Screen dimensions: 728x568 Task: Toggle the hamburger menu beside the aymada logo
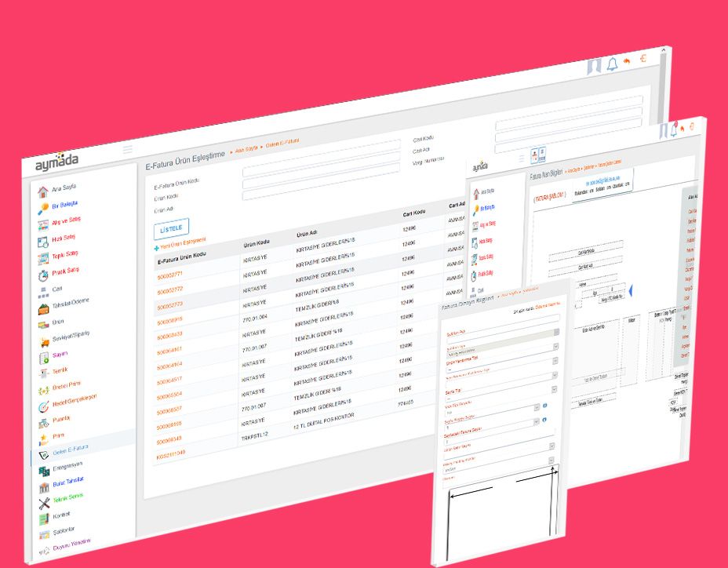tap(127, 149)
